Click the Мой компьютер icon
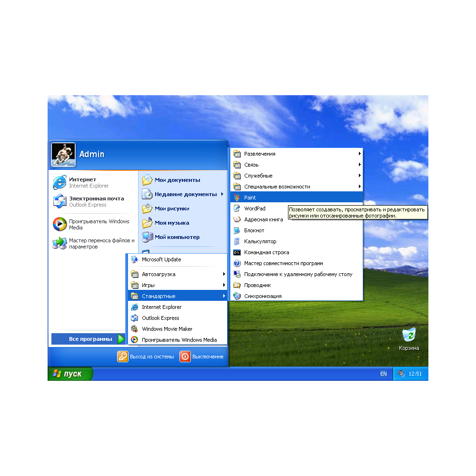The image size is (476, 476). pyautogui.click(x=147, y=237)
